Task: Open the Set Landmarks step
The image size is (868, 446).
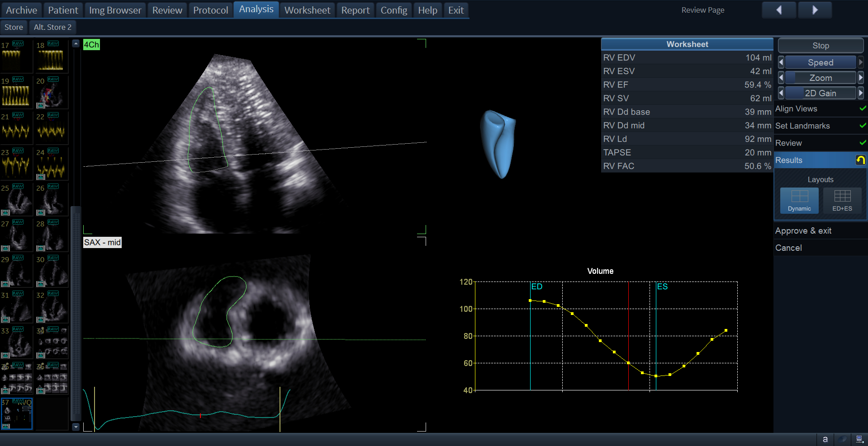Action: (802, 126)
